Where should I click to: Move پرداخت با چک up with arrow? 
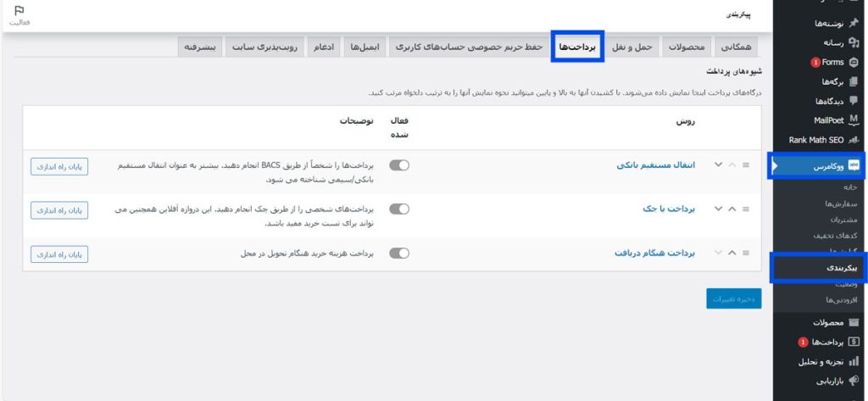732,209
